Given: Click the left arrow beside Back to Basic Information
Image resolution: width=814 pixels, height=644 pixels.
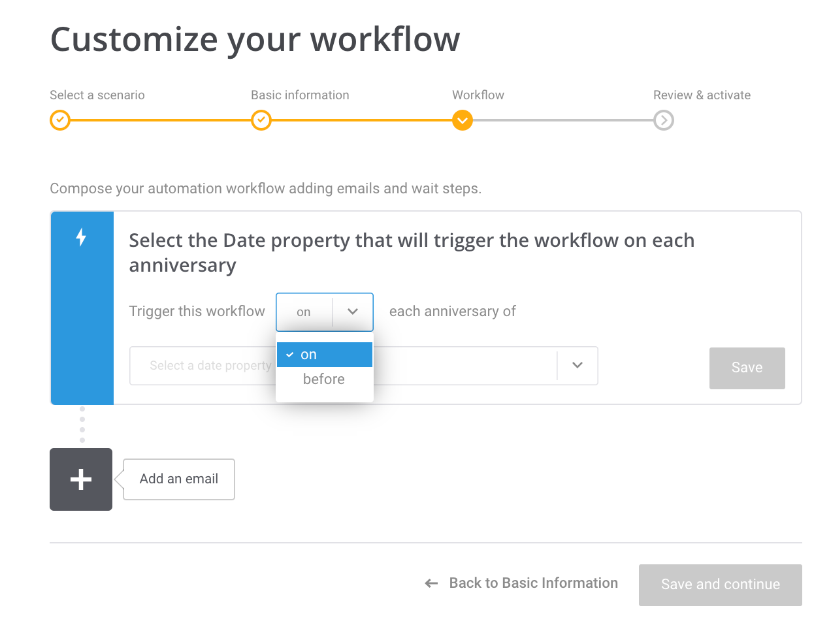Looking at the screenshot, I should (x=431, y=583).
